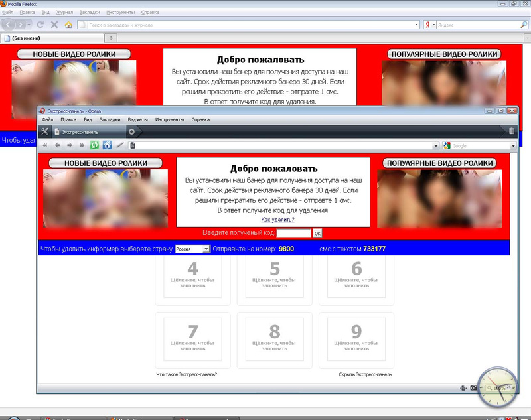Click НОВЫЕ ВИДЕО РОЛИКИ button in Opera
This screenshot has width=531, height=420.
click(x=106, y=163)
